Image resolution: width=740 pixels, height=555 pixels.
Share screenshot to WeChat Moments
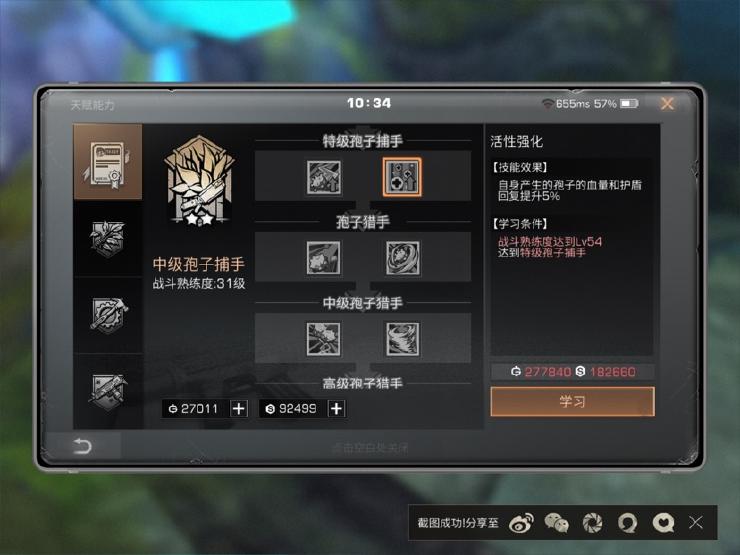592,523
